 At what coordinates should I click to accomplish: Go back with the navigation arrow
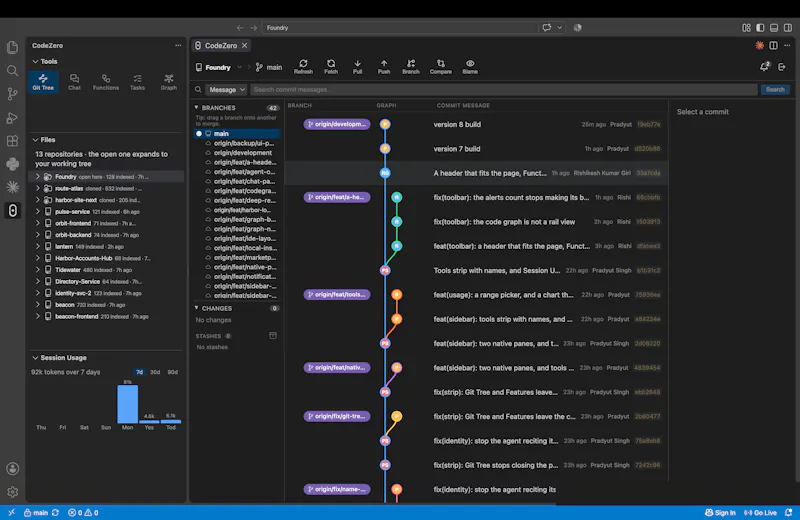(x=240, y=28)
